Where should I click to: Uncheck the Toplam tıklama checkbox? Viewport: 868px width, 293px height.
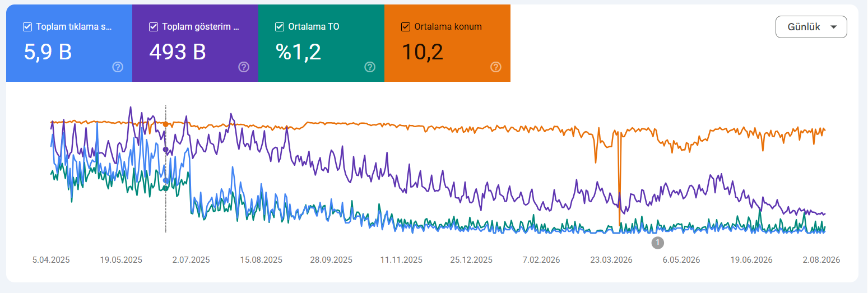(x=27, y=26)
